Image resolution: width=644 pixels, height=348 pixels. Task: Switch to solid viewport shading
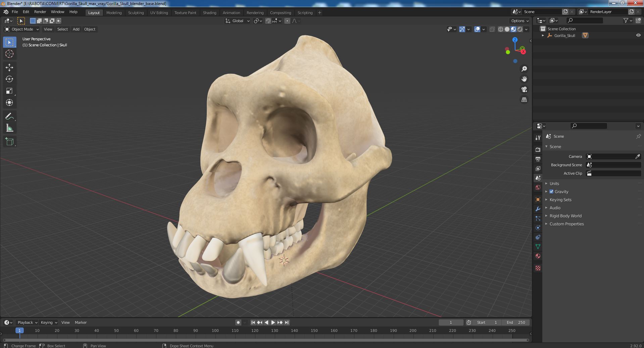(507, 29)
